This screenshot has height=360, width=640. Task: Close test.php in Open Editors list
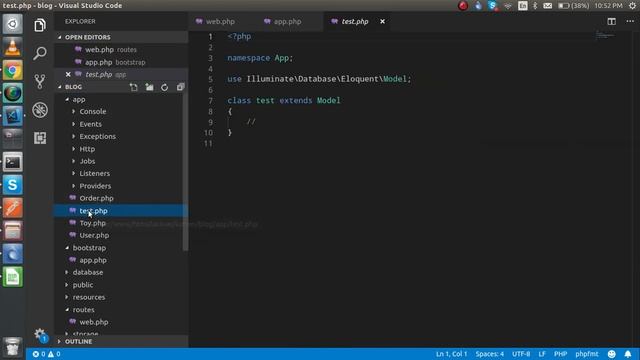[x=68, y=74]
